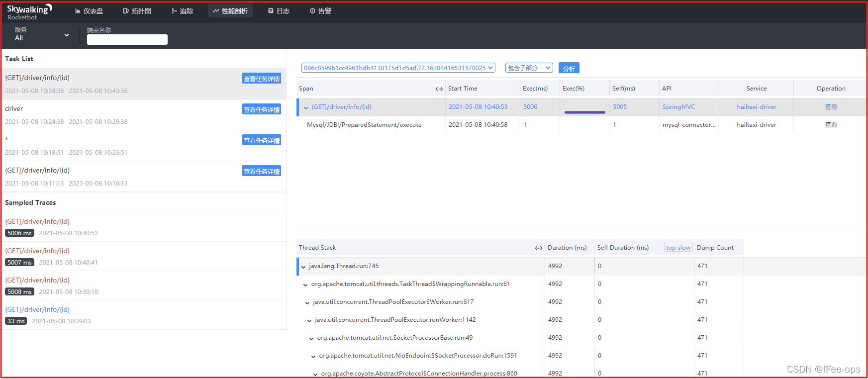The height and width of the screenshot is (379, 868).
Task: View task details for driver task
Action: [262, 109]
